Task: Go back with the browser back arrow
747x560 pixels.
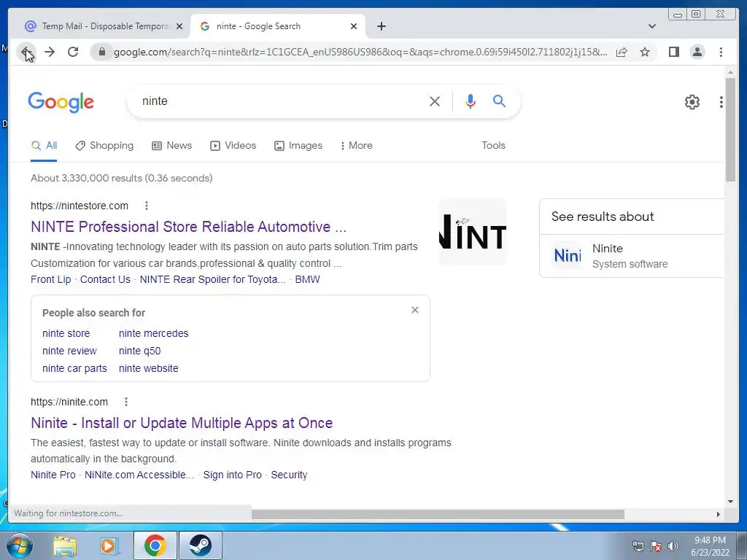Action: (x=26, y=52)
